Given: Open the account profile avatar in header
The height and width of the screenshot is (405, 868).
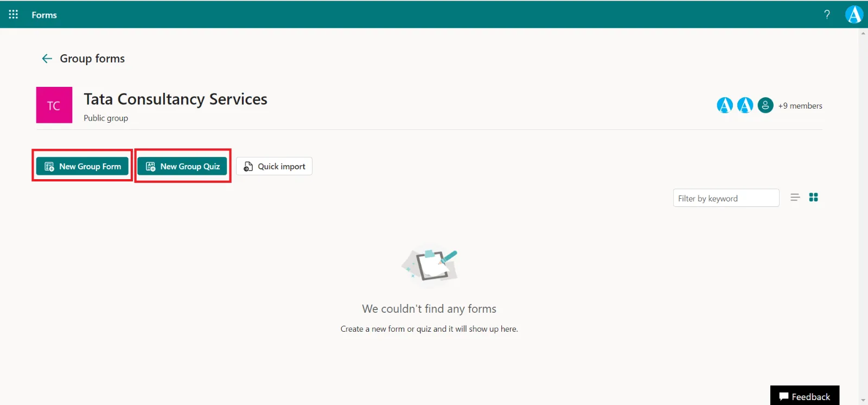Looking at the screenshot, I should pyautogui.click(x=854, y=15).
